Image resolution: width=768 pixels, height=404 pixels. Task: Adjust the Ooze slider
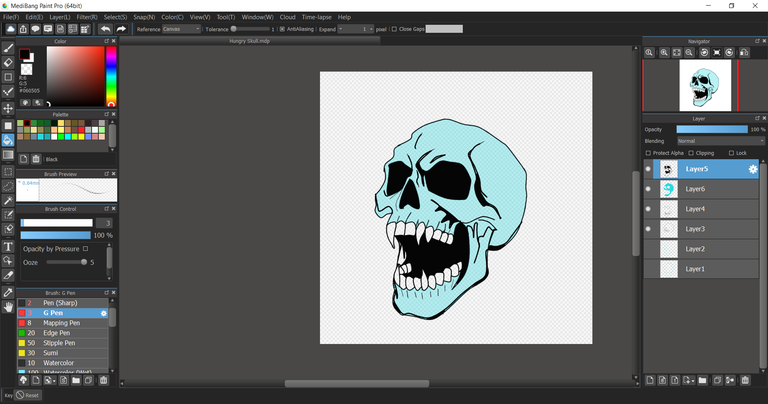pyautogui.click(x=67, y=262)
